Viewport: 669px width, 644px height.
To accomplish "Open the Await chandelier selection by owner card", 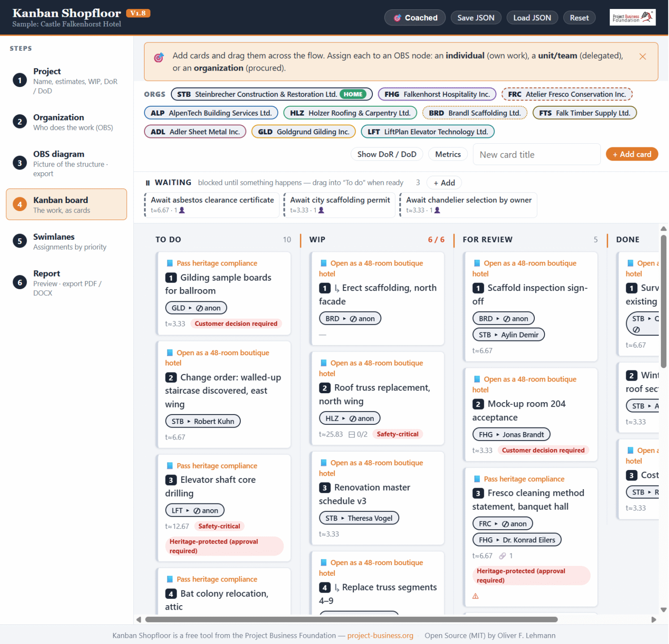I will (x=468, y=205).
